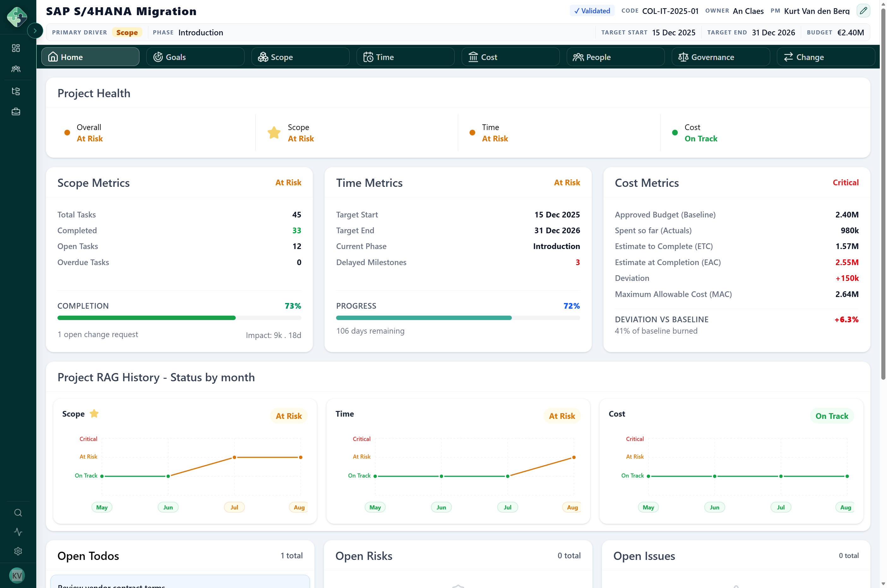The width and height of the screenshot is (887, 588).
Task: Click the At Risk badge on Scope chart
Action: (x=289, y=416)
